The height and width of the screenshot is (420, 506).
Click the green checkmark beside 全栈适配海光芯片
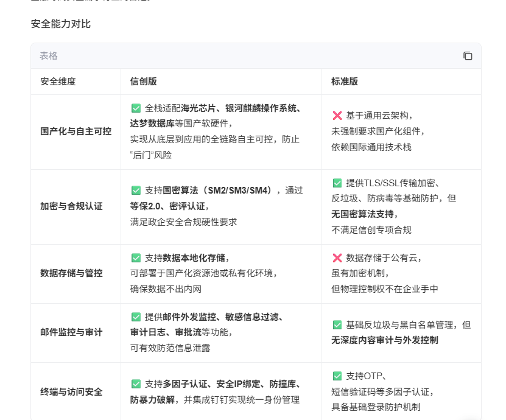point(136,108)
